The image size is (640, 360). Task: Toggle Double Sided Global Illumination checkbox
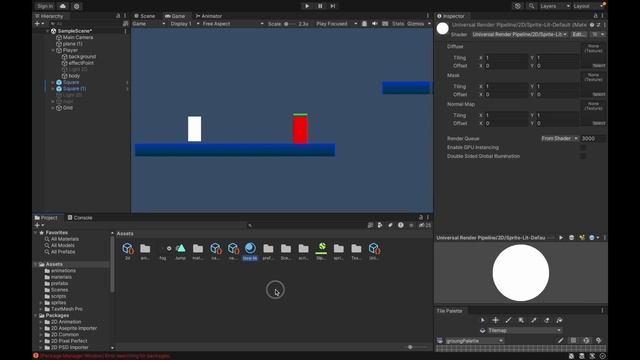(583, 156)
